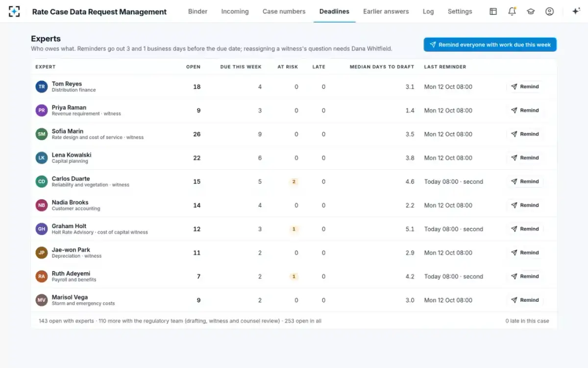Image resolution: width=588 pixels, height=368 pixels.
Task: Open the layout panel icon
Action: tap(493, 11)
